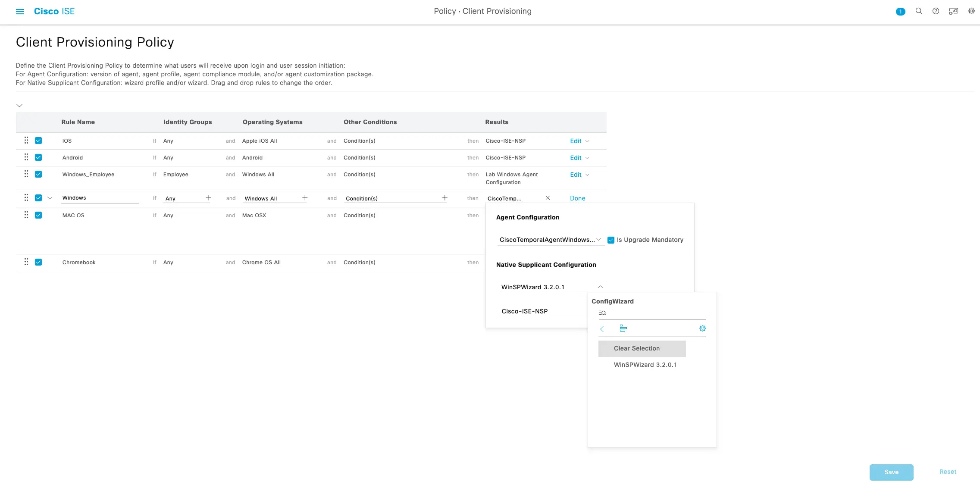Open the global search magnifier icon
The height and width of the screenshot is (488, 980).
coord(919,11)
